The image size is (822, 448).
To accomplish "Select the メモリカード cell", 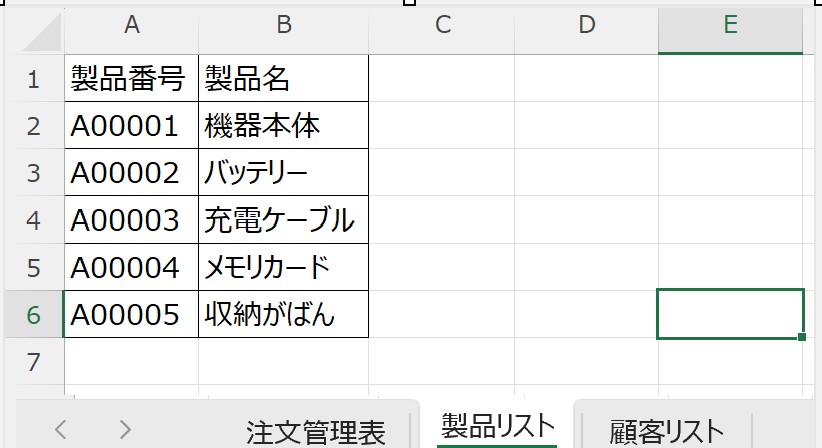I will tap(284, 267).
